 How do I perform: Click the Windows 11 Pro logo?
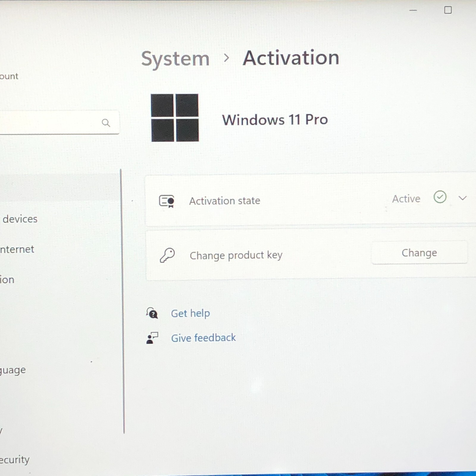click(175, 118)
